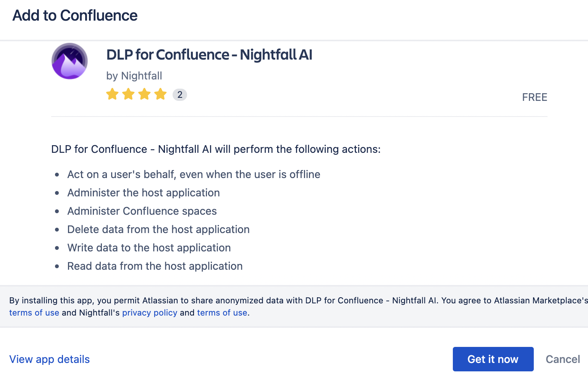Open Atlassian Marketplace's terms of use link
This screenshot has width=588, height=379.
34,313
